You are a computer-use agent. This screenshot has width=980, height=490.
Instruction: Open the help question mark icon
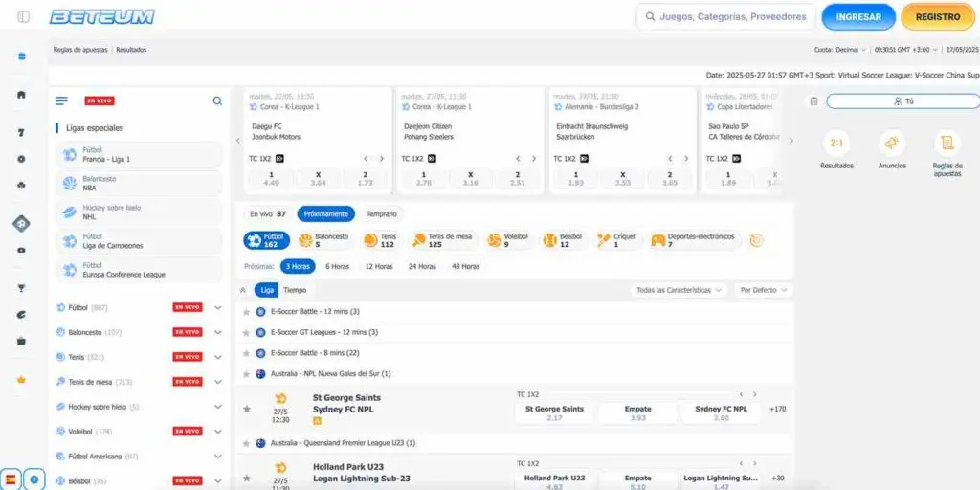[33, 480]
